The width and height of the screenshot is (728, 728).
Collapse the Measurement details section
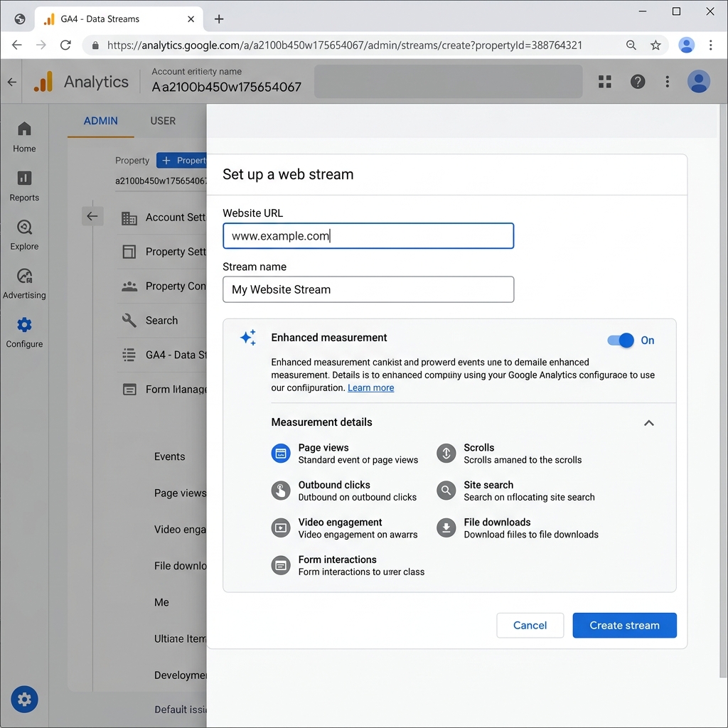pyautogui.click(x=648, y=422)
